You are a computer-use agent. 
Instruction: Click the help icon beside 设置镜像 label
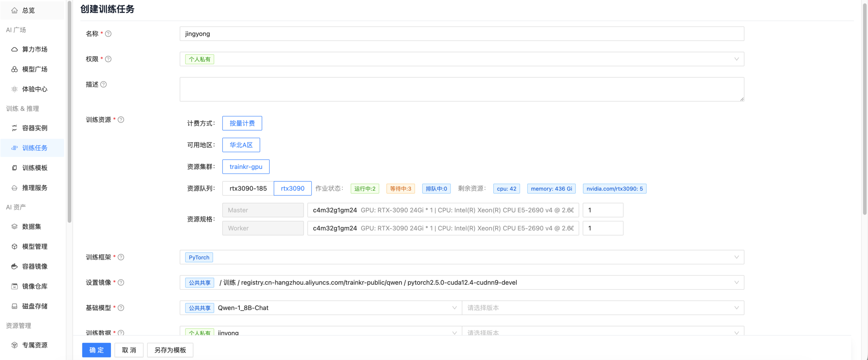pos(121,282)
